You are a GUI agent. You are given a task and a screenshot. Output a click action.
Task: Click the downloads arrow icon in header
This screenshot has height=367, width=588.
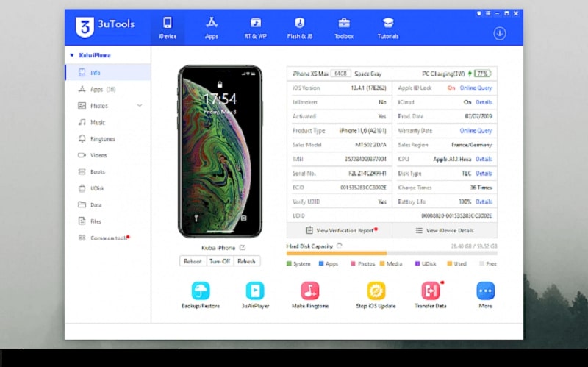click(x=500, y=34)
